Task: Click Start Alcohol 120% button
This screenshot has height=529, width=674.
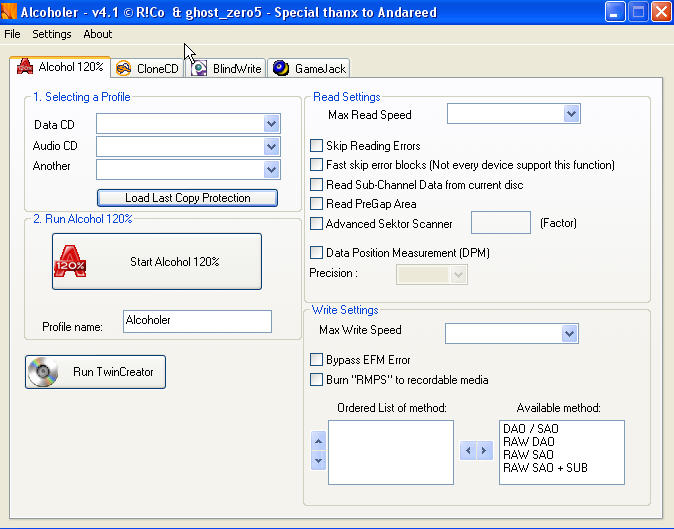Action: tap(157, 261)
